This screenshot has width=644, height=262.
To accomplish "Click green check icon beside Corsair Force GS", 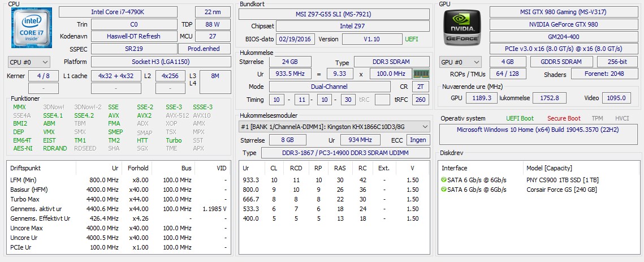I will coord(444,190).
